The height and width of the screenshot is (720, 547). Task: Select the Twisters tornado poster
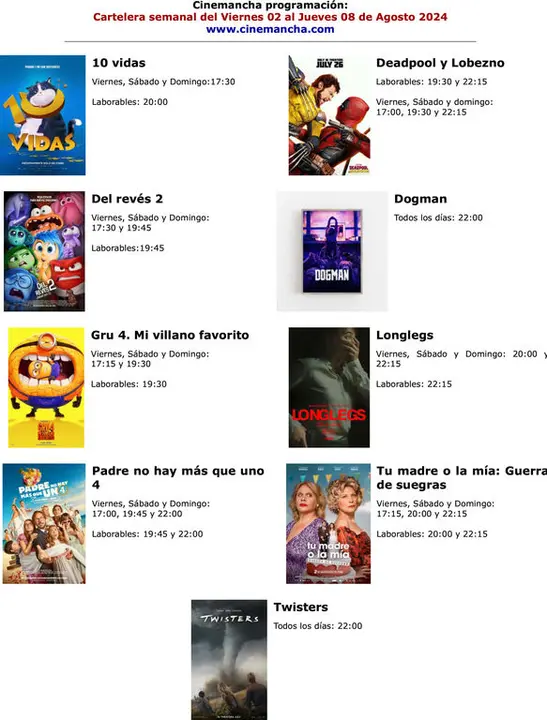pyautogui.click(x=229, y=659)
